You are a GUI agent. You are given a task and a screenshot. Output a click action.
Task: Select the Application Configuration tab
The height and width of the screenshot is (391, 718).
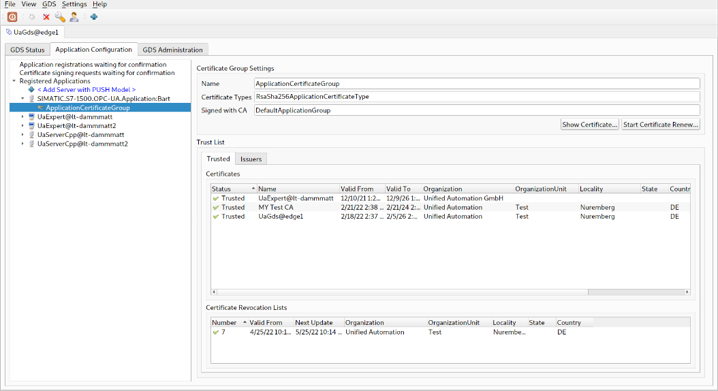(93, 49)
